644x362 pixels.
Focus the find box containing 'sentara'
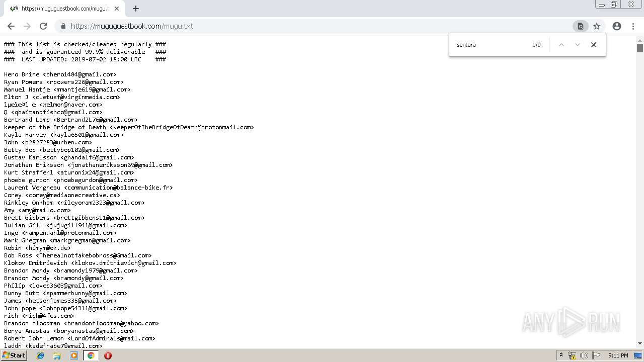(x=491, y=45)
